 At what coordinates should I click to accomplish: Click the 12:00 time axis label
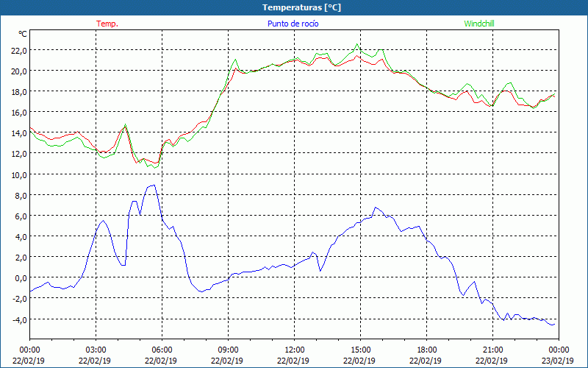click(x=295, y=350)
